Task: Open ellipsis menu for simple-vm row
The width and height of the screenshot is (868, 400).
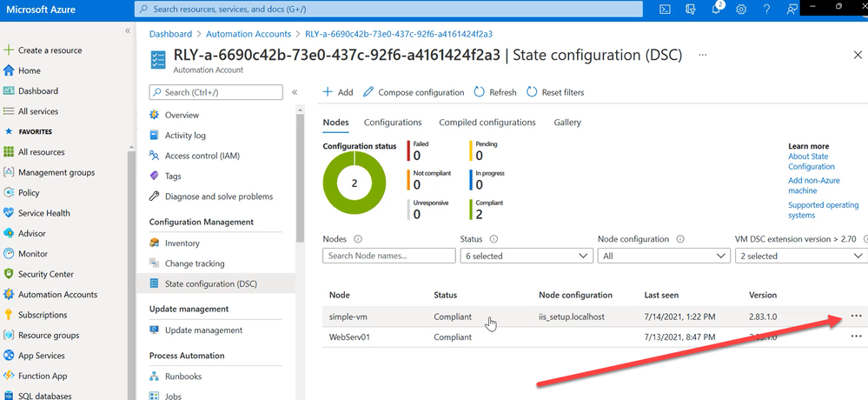Action: pos(857,316)
